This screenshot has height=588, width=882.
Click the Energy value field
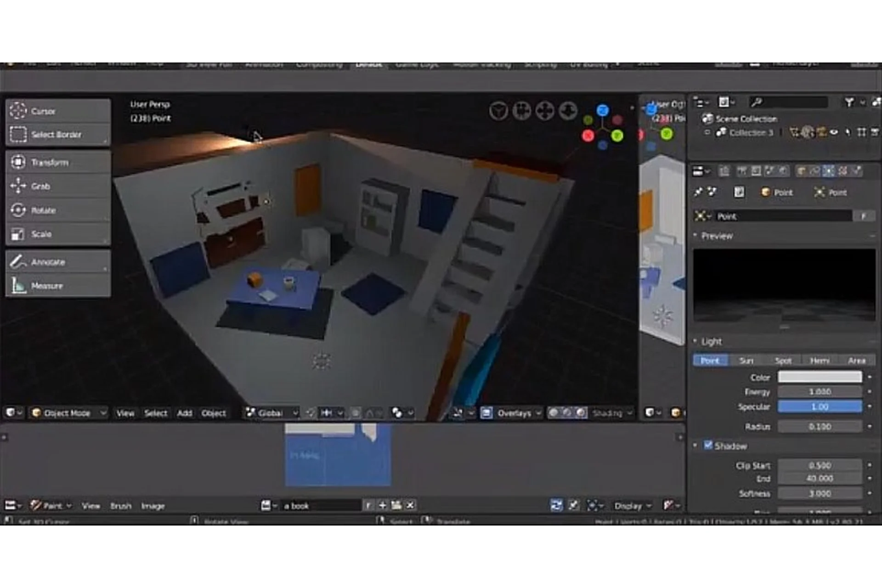coord(820,392)
